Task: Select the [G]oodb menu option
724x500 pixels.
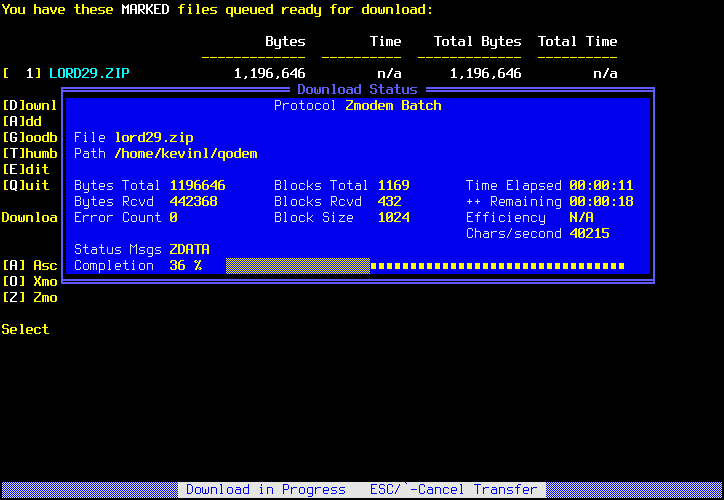Action: (x=30, y=138)
